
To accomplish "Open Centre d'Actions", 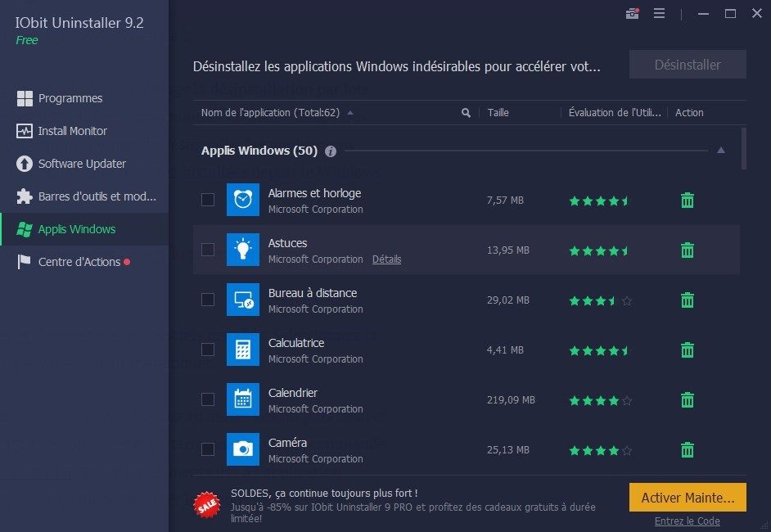I will [x=84, y=262].
